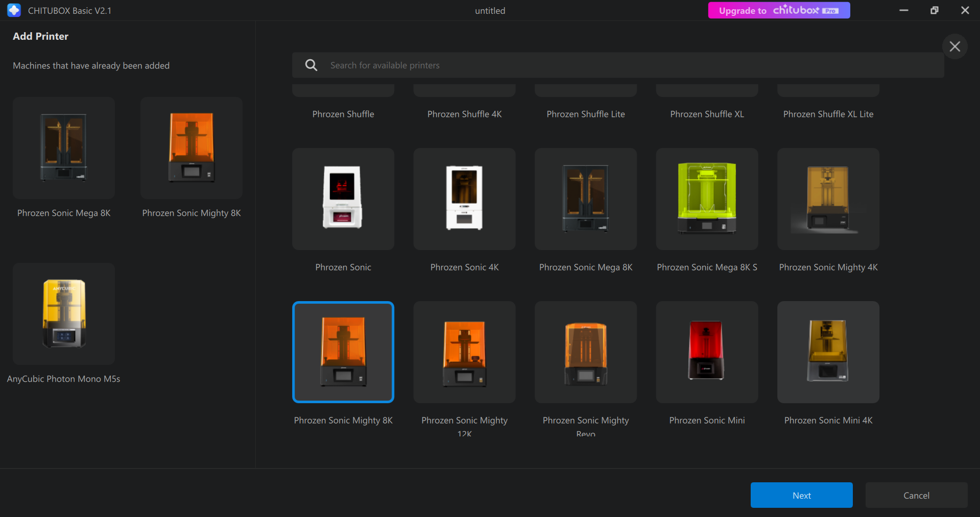
Task: Click the Phrozen Shuffle 4K label
Action: point(464,114)
